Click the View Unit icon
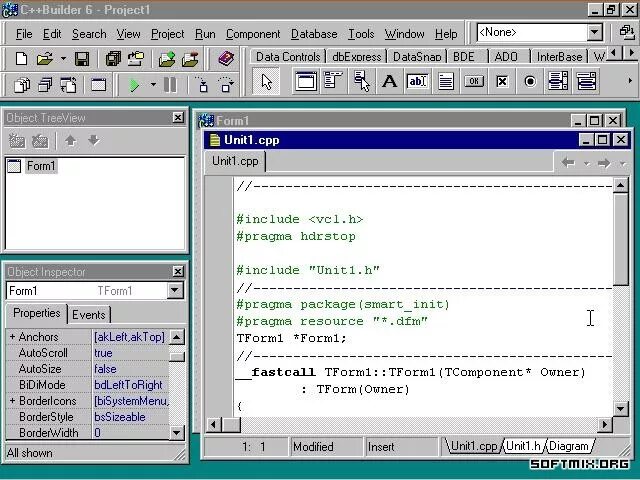This screenshot has height=480, width=640. (x=22, y=85)
